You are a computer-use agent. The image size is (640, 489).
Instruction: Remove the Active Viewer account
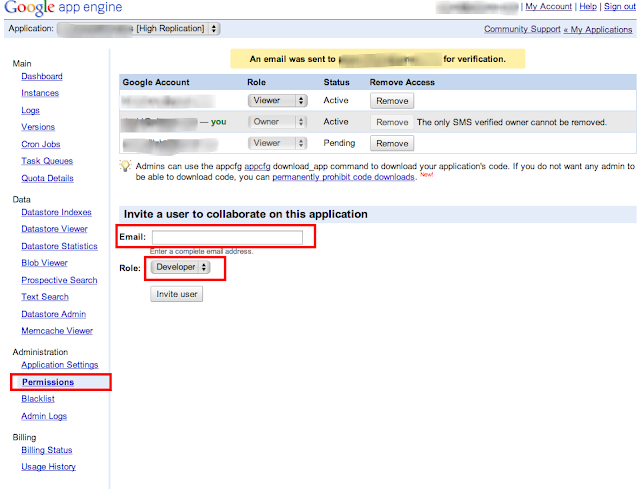click(x=392, y=101)
